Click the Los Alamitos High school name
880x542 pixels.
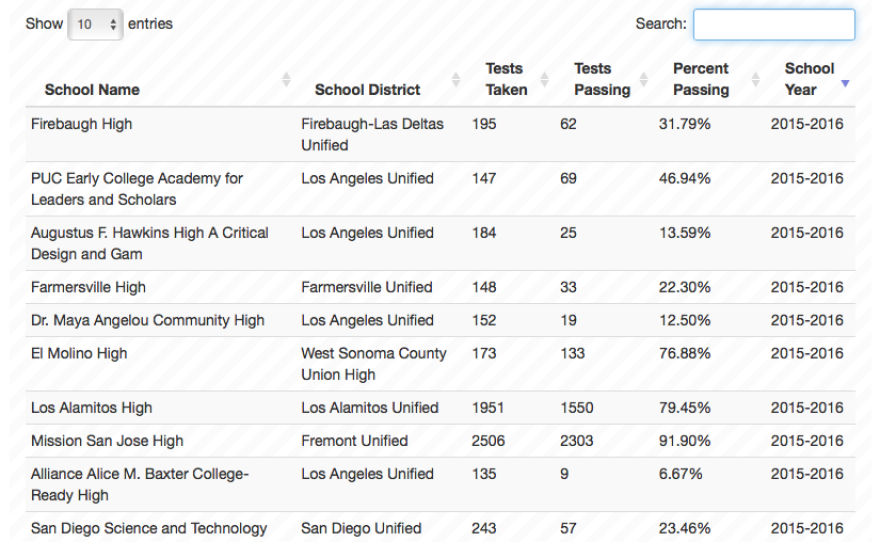click(x=93, y=408)
